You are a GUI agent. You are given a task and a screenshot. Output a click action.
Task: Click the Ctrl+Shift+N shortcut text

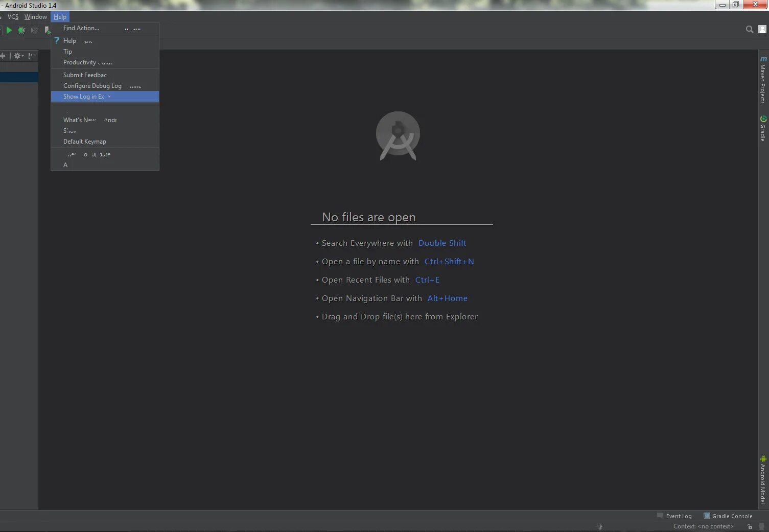click(x=449, y=262)
